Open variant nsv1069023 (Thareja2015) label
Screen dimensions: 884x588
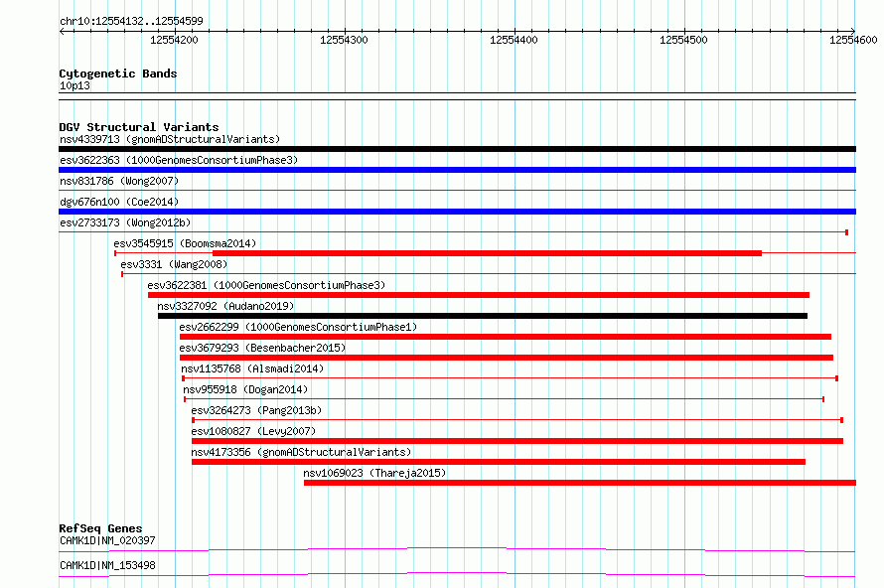click(x=374, y=473)
